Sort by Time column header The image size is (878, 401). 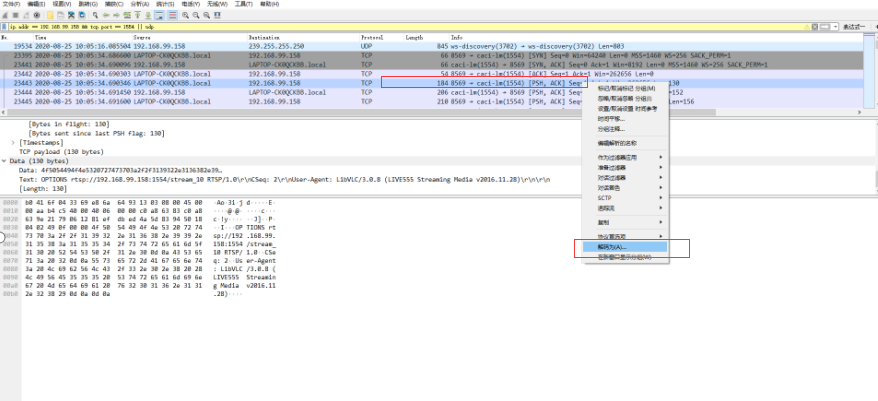coord(83,38)
